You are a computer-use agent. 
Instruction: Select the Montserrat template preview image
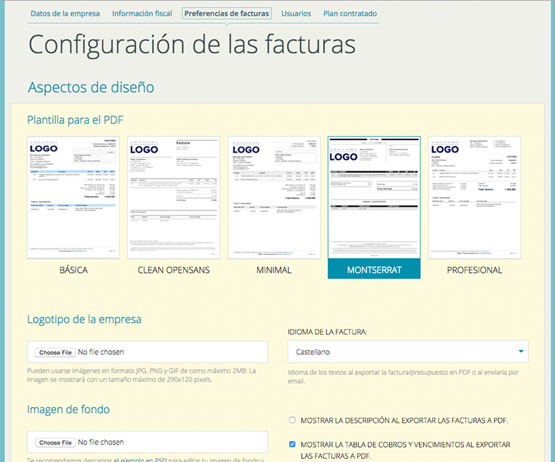point(374,197)
